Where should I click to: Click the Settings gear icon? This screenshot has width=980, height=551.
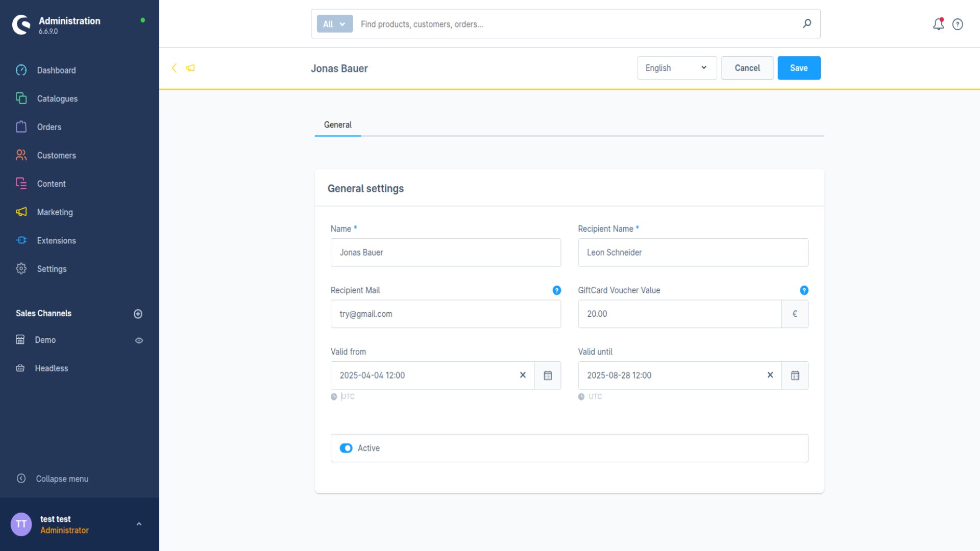21,269
